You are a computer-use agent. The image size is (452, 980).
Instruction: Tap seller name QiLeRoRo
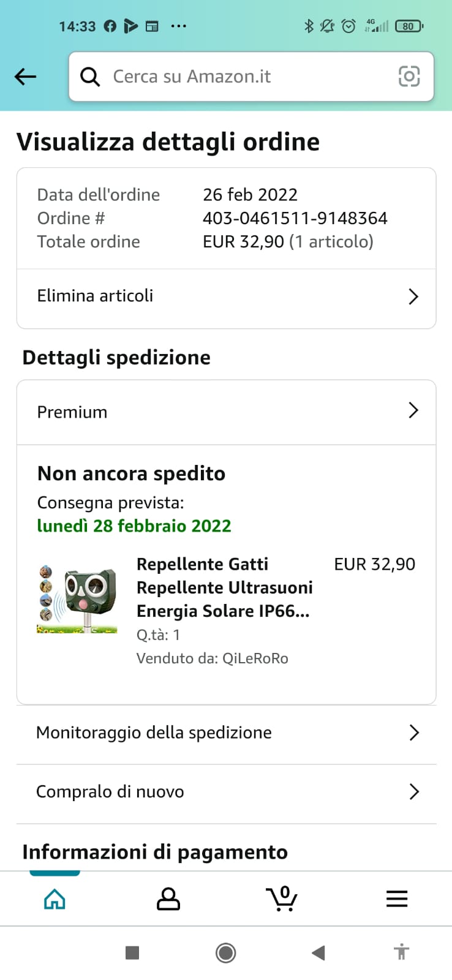(x=255, y=658)
